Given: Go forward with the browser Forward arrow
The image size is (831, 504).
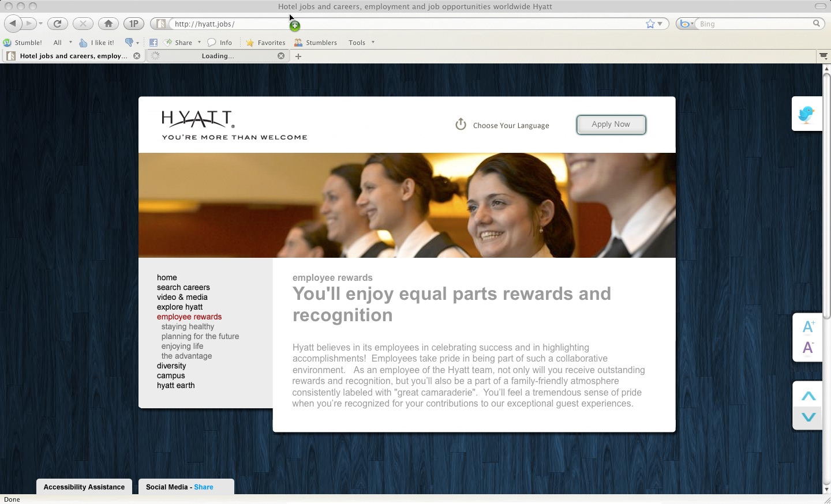Looking at the screenshot, I should point(29,24).
